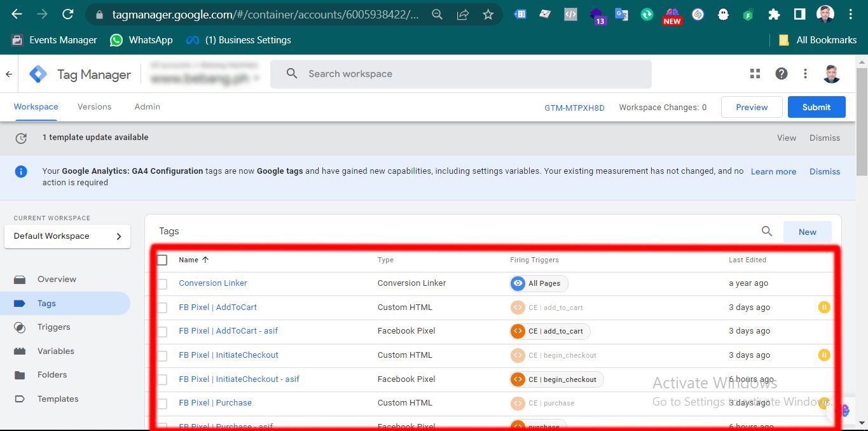Open the help question mark icon

point(782,74)
